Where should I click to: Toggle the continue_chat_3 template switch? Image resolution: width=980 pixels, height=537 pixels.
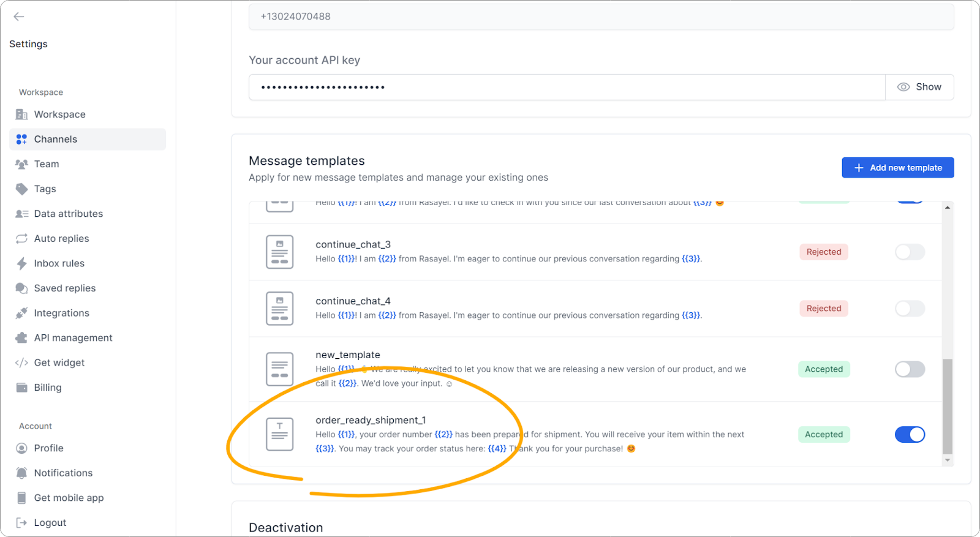click(910, 252)
